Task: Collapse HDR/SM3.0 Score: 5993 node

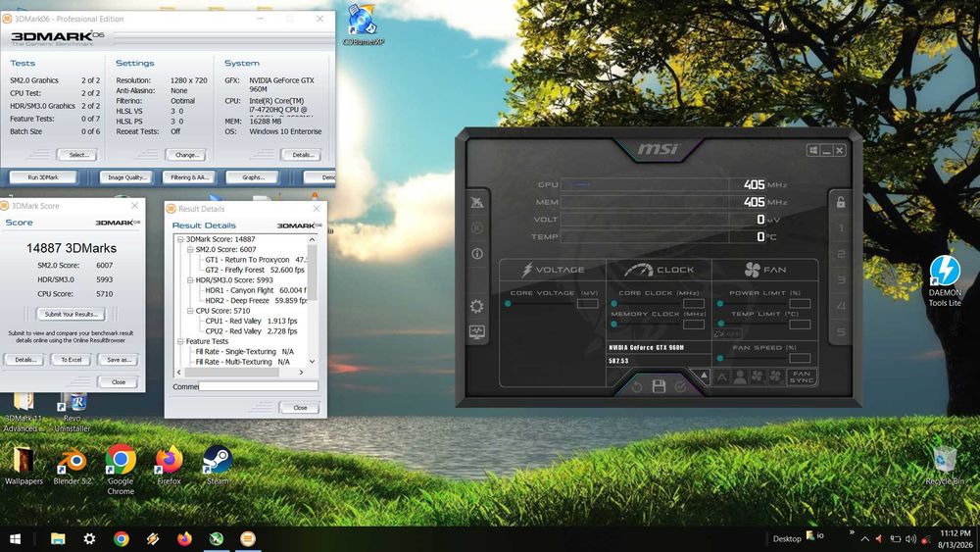Action: pyautogui.click(x=190, y=280)
